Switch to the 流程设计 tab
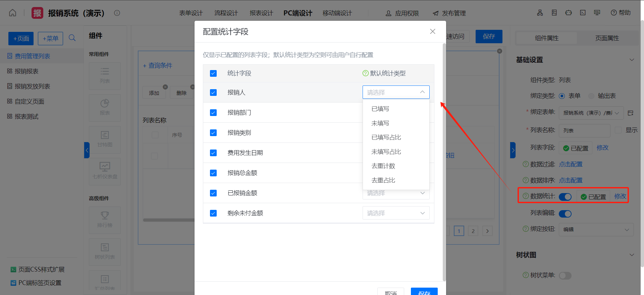644x295 pixels. click(x=226, y=13)
